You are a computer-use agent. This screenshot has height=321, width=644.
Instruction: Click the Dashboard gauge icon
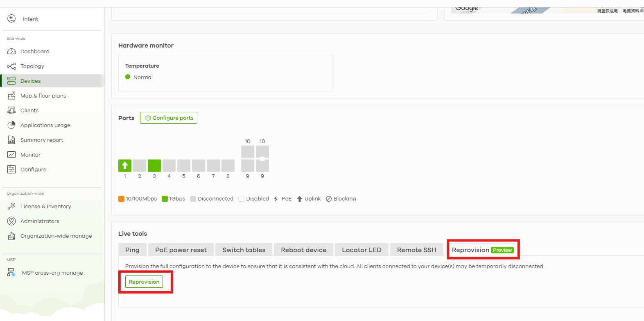tap(11, 51)
